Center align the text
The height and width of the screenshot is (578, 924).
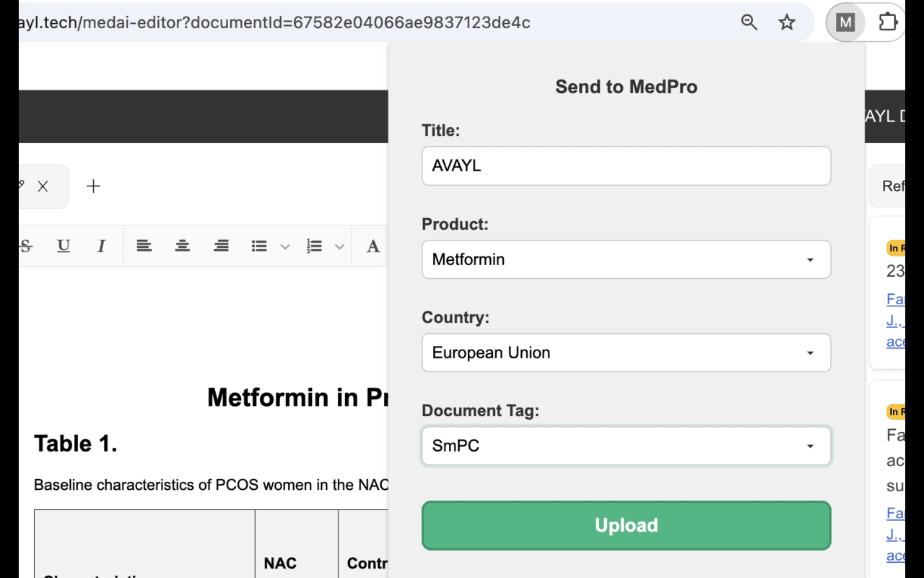[183, 246]
